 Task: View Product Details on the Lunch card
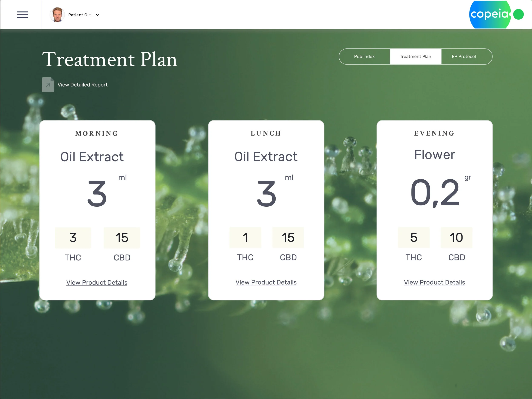pos(266,282)
